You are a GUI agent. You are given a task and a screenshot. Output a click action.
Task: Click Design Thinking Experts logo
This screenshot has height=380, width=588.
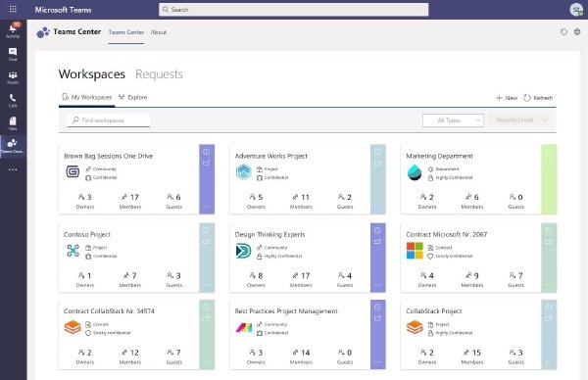coord(243,251)
